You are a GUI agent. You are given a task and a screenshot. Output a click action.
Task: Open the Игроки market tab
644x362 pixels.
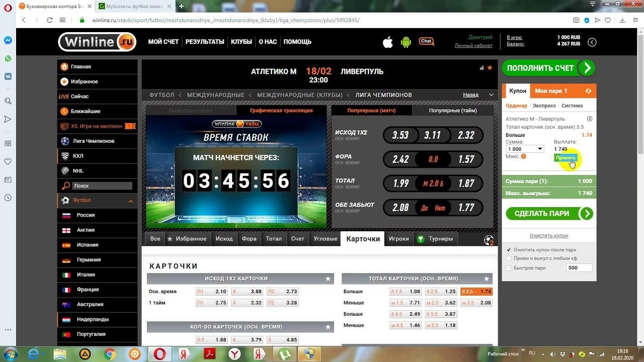click(398, 239)
